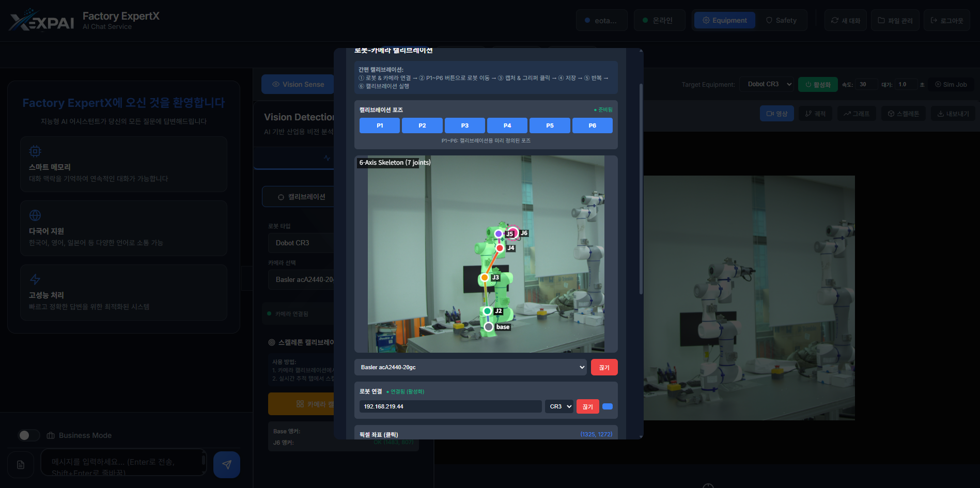Click the 내보내기 export icon
Viewport: 980px width, 488px height.
(953, 113)
